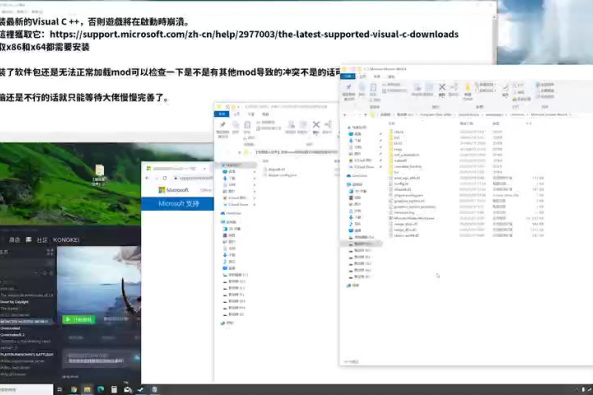Select MONSTER HUNTER: WORLD in Steam library
Viewport: 593px width, 395px height.
[x=24, y=322]
